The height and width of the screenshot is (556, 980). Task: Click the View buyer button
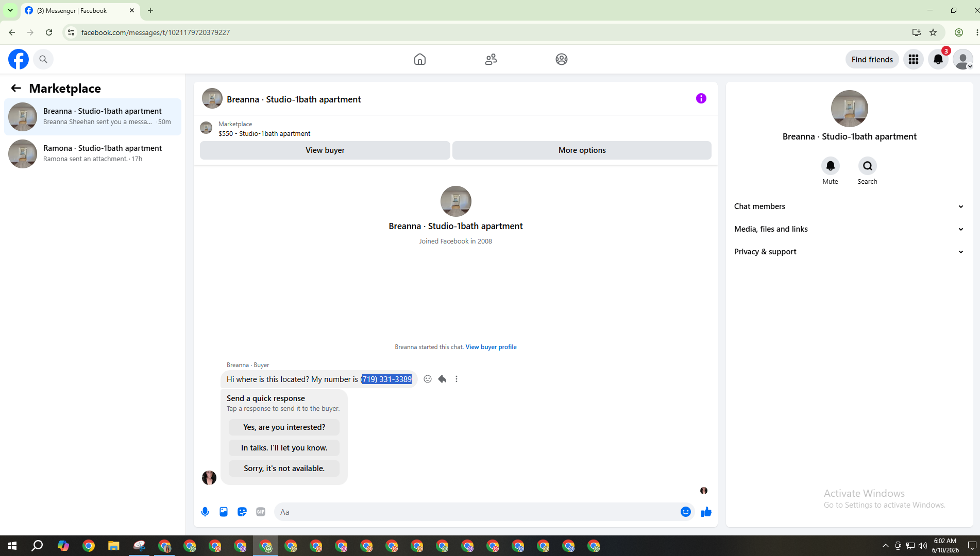[325, 150]
